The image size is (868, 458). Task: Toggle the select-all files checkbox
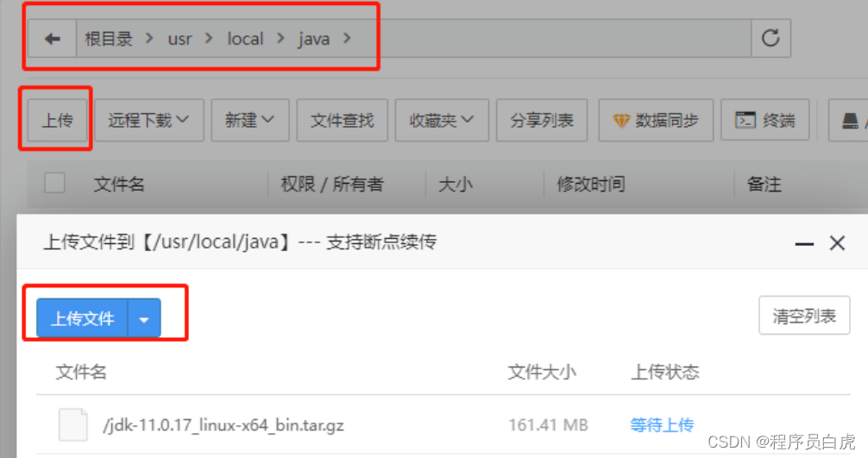[x=55, y=183]
